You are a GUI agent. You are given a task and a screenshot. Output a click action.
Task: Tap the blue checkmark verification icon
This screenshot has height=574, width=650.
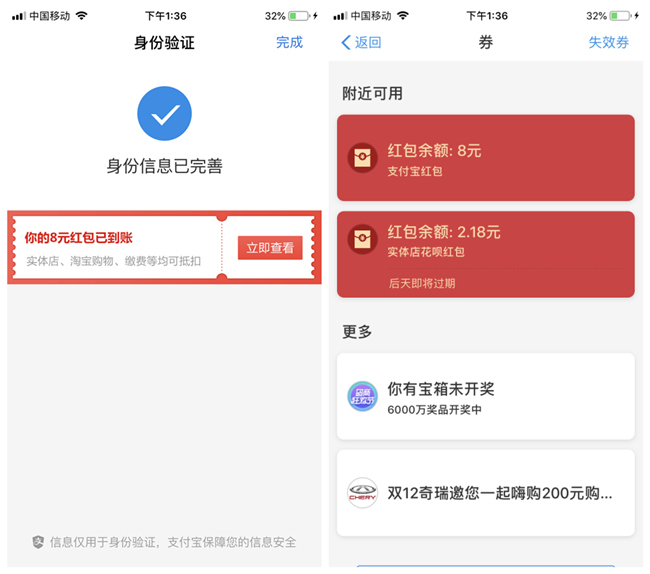coord(164,113)
